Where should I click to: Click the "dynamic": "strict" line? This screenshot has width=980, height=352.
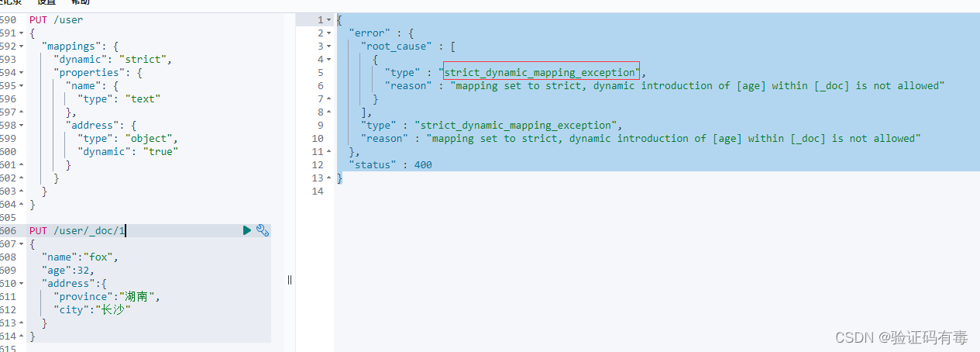click(x=112, y=60)
